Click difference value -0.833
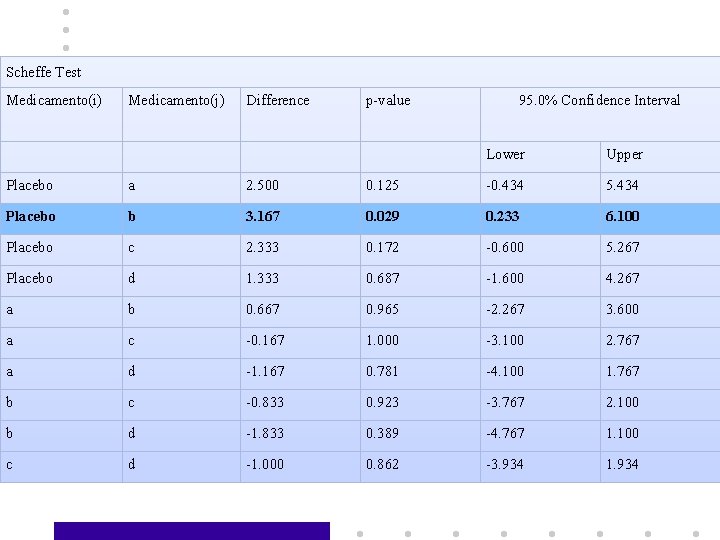720x540 pixels. click(265, 402)
